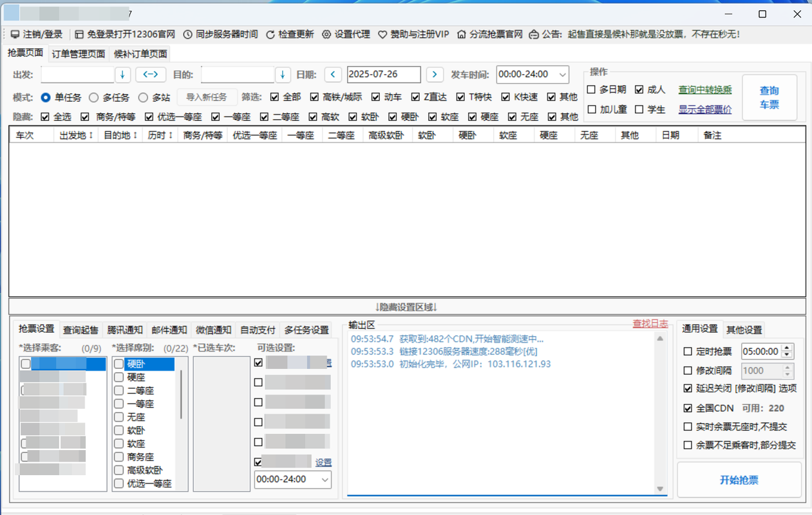812x515 pixels.
Task: Enable 定时抢票 checkbox
Action: (x=688, y=351)
